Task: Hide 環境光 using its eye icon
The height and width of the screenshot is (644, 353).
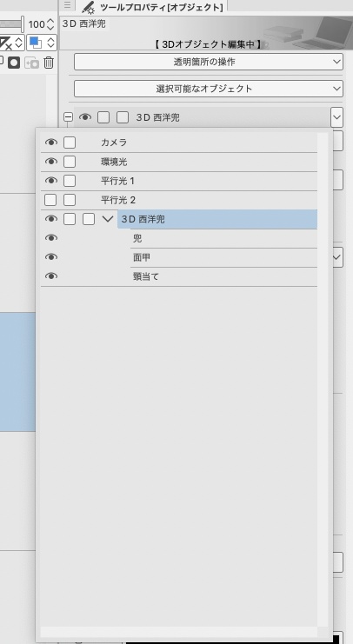Action: click(51, 162)
